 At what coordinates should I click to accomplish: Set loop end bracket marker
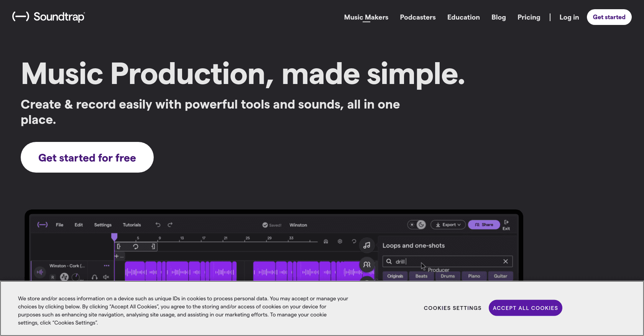point(153,247)
